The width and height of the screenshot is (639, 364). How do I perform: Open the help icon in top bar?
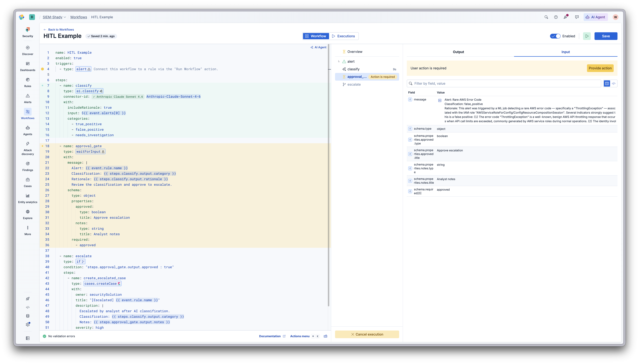pos(556,17)
